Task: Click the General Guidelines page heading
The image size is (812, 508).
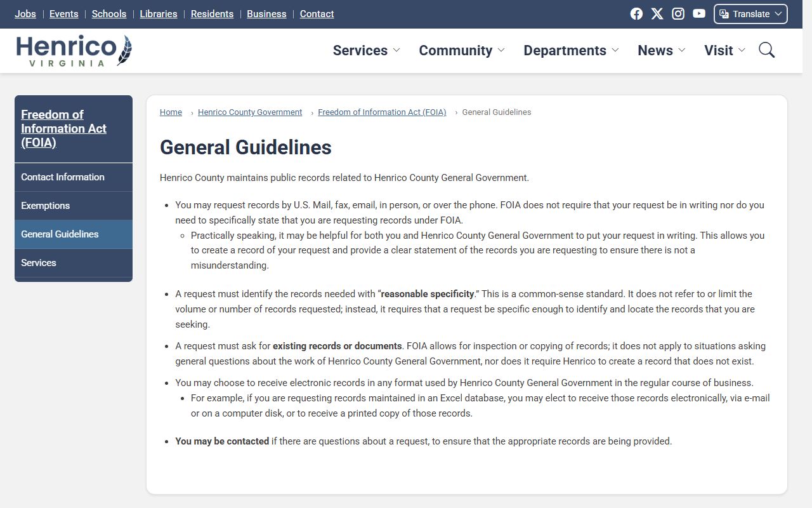Action: click(x=246, y=147)
